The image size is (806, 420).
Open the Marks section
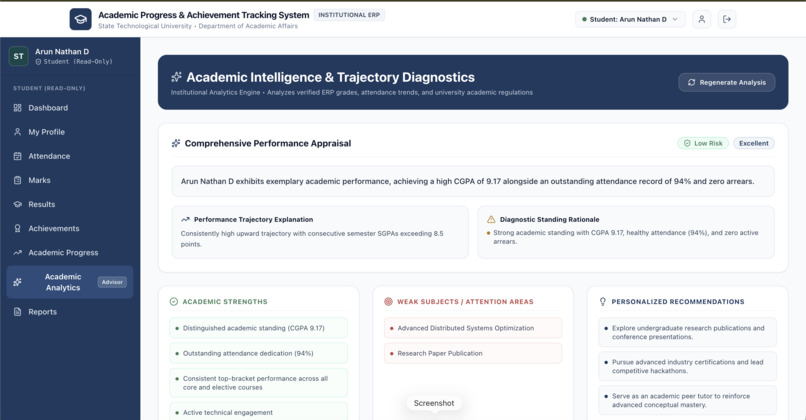(x=70, y=180)
